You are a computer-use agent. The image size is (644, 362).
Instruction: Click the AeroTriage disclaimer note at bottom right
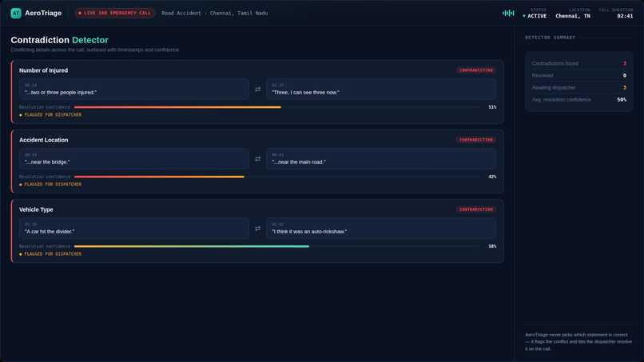click(x=578, y=342)
